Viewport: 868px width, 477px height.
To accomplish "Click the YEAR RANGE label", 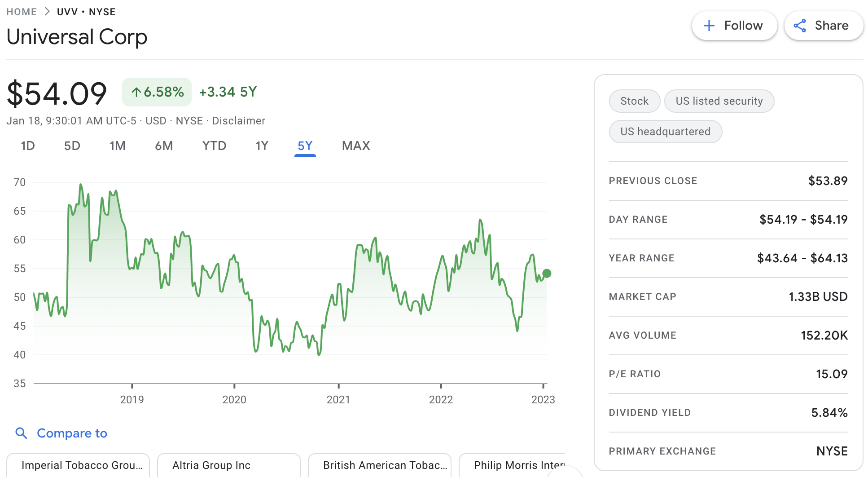I will [642, 258].
